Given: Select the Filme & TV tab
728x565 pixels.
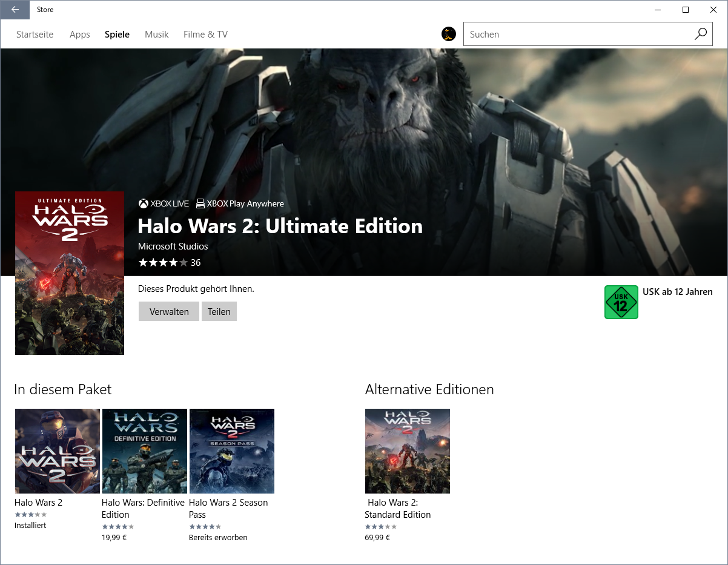Looking at the screenshot, I should click(x=205, y=35).
